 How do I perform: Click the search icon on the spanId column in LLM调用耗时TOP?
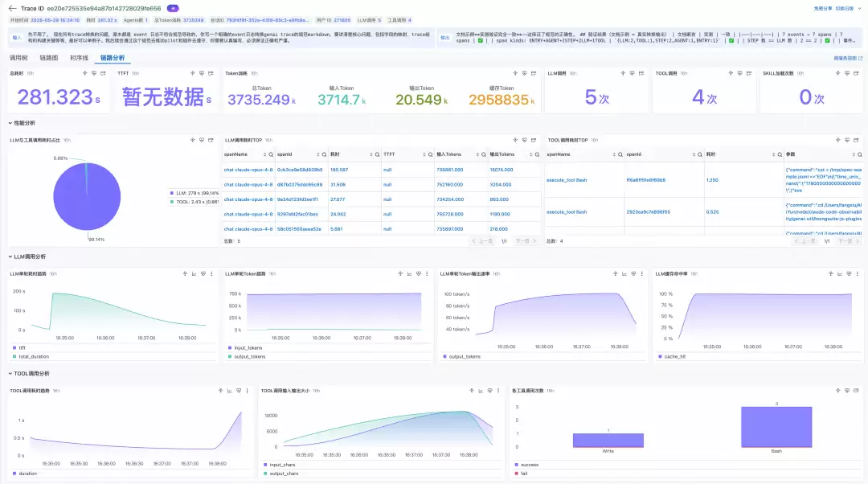click(x=325, y=154)
